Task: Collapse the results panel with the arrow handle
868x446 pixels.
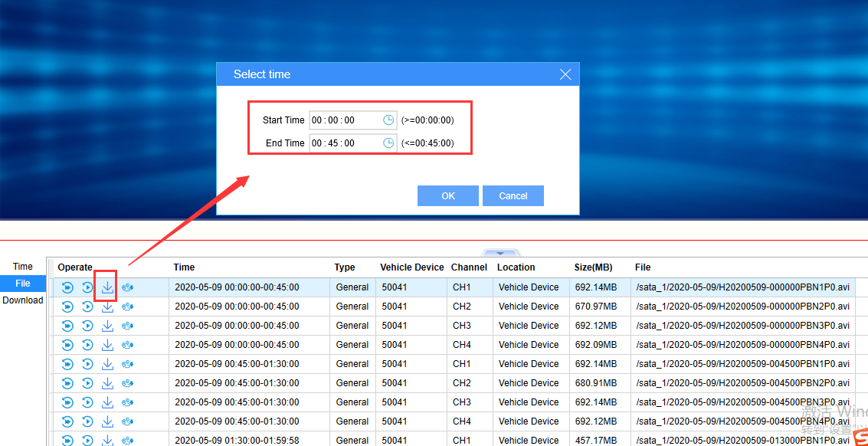Action: [500, 253]
